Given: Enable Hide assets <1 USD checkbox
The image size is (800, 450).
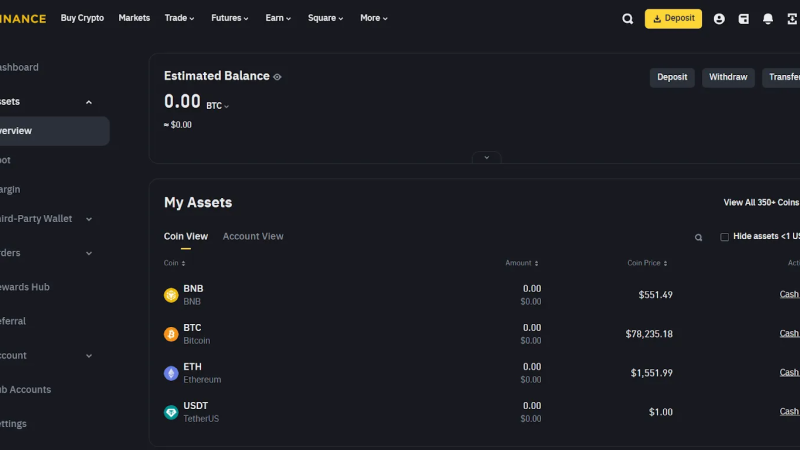Looking at the screenshot, I should coord(724,237).
